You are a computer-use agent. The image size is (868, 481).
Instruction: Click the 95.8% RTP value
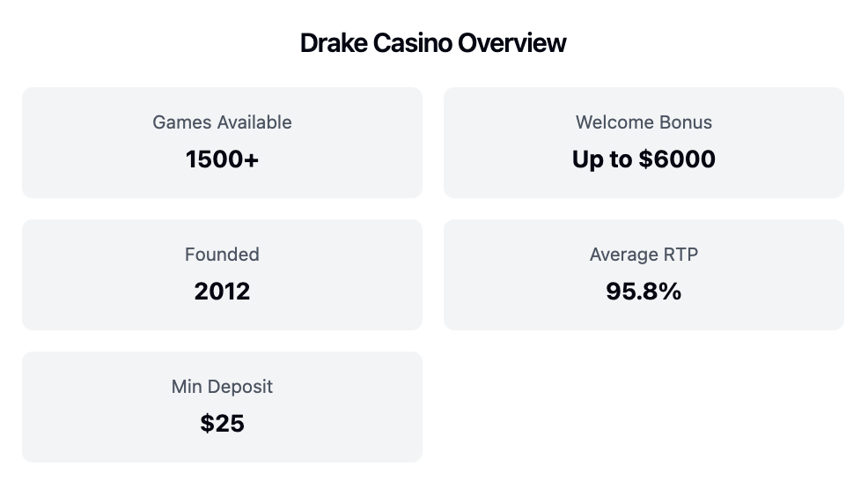(x=644, y=292)
